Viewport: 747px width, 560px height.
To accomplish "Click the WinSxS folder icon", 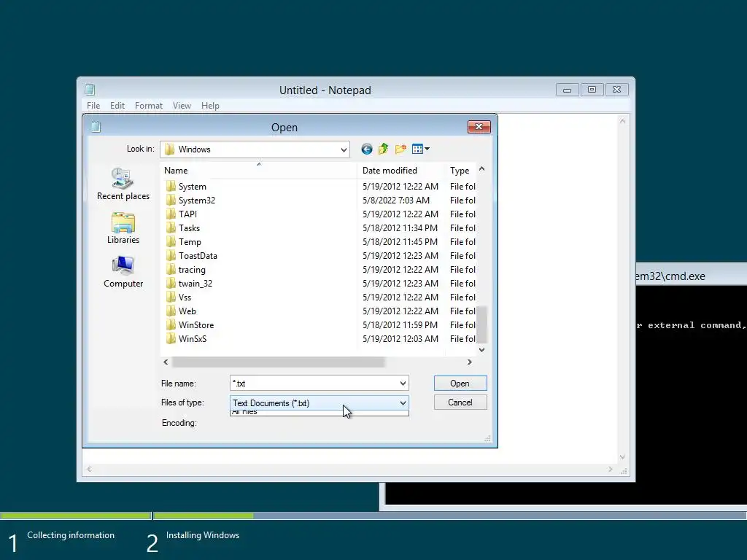I will click(x=171, y=338).
